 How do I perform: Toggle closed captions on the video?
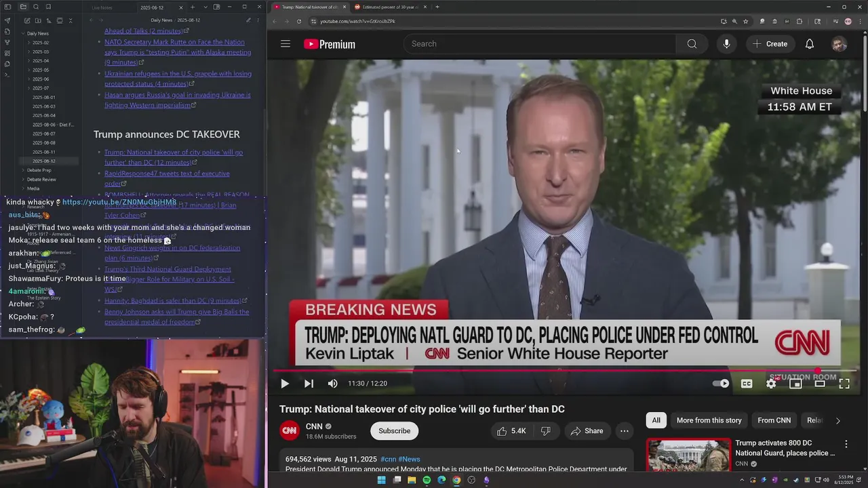[747, 384]
